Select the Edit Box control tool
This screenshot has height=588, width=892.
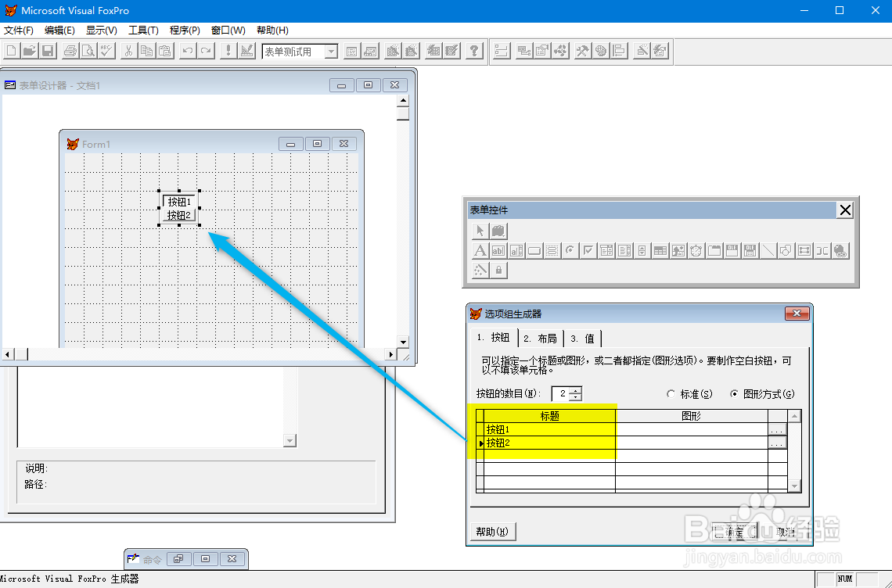[x=516, y=251]
